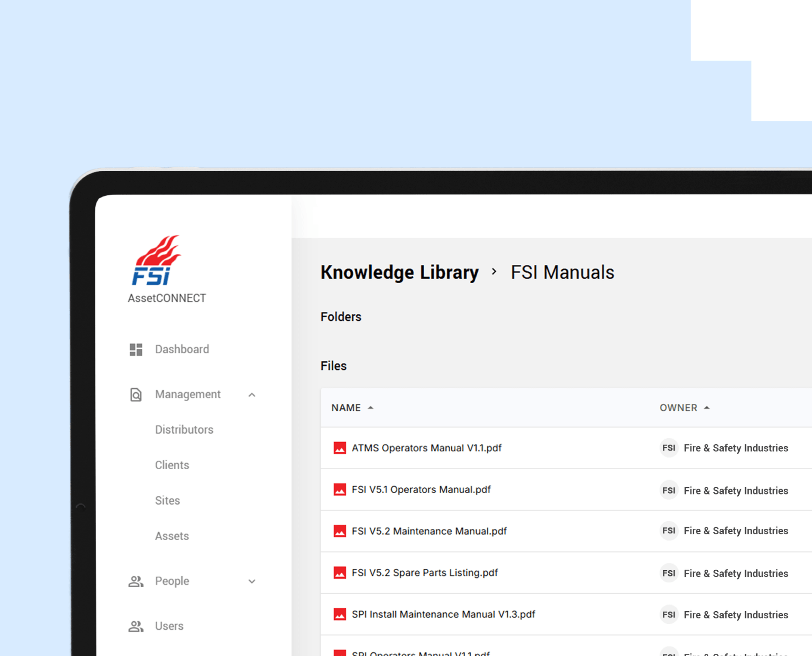Collapse the Management menu chevron
This screenshot has width=812, height=656.
[252, 395]
